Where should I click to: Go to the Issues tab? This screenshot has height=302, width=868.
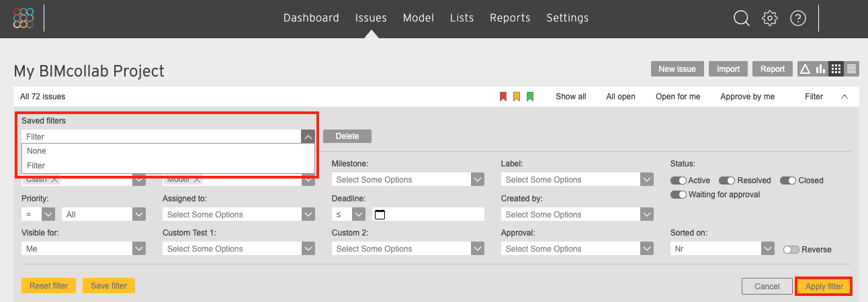click(x=371, y=18)
